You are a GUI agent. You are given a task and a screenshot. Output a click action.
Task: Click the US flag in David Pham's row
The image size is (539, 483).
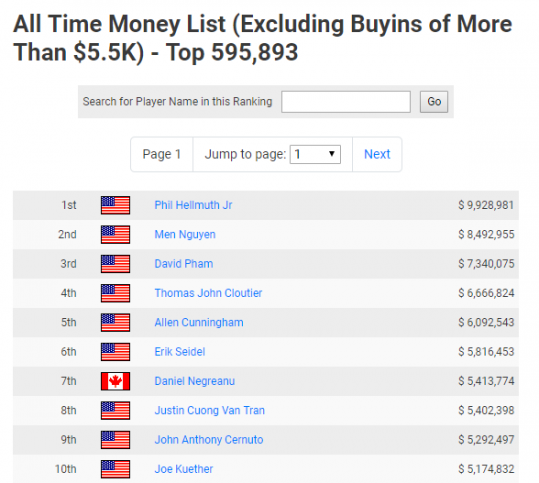pos(116,264)
